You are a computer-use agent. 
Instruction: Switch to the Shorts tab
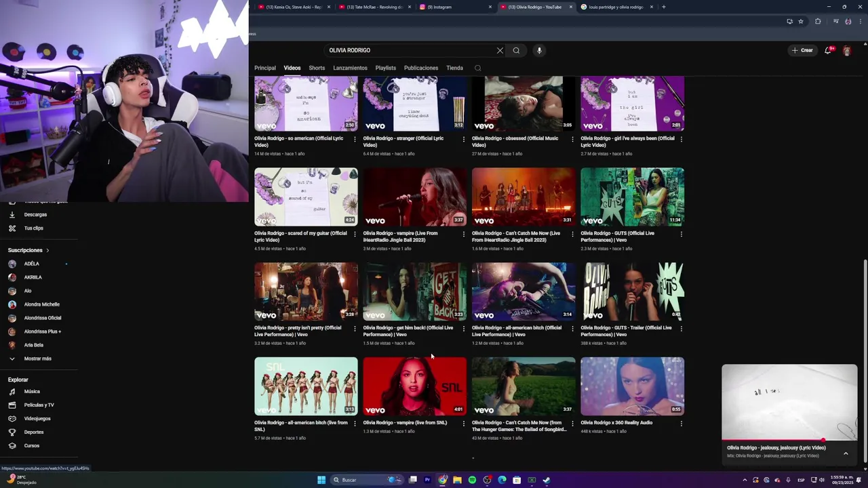click(x=317, y=68)
